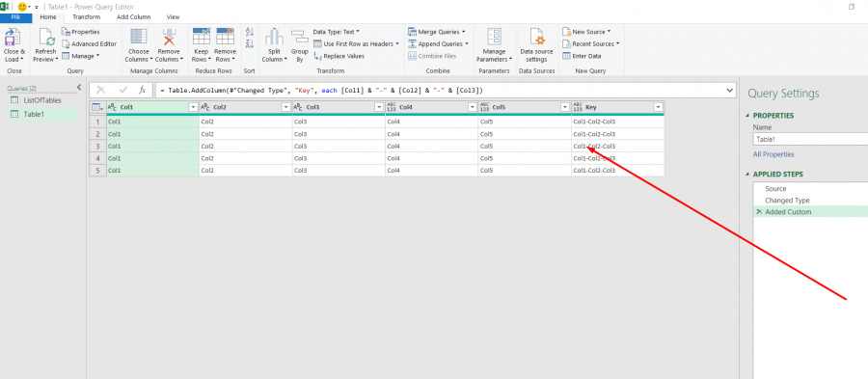868x379 pixels.
Task: Click the table corner menu icon
Action: point(96,107)
